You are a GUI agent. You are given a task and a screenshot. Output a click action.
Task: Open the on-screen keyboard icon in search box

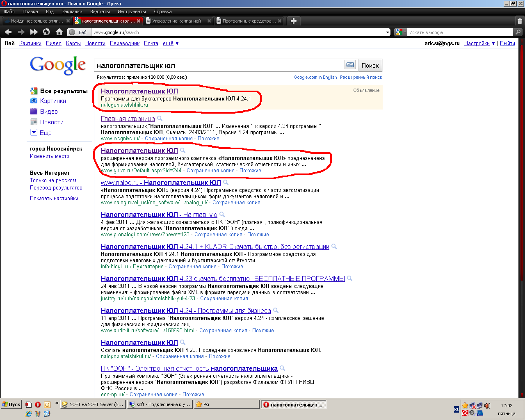tap(350, 65)
